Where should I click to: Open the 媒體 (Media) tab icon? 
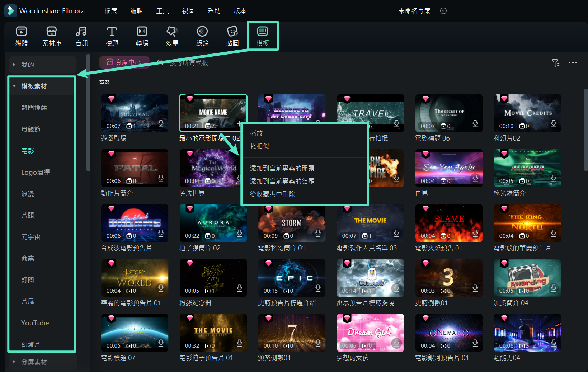pos(22,32)
